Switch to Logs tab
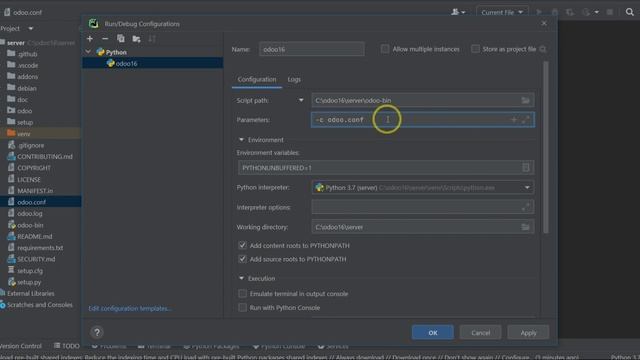 294,79
